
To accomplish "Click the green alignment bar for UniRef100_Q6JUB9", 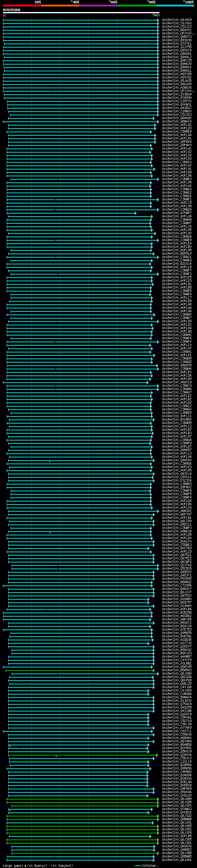I will click(x=83, y=799).
